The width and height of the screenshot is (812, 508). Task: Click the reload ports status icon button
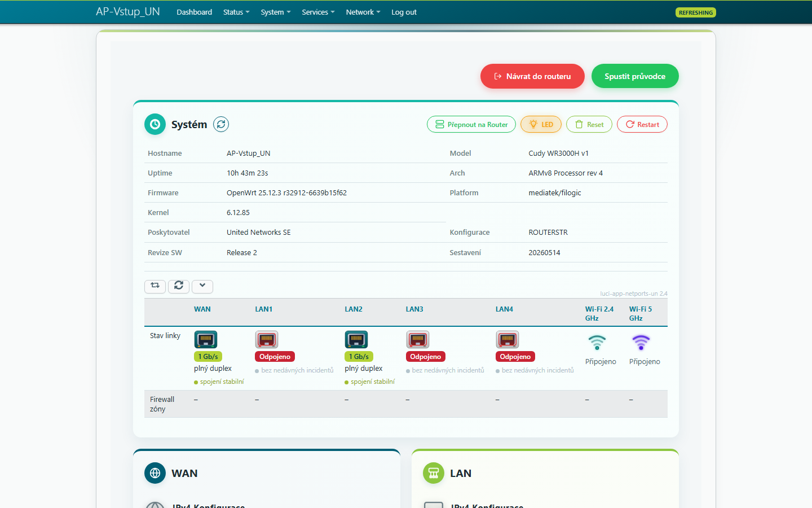point(179,286)
